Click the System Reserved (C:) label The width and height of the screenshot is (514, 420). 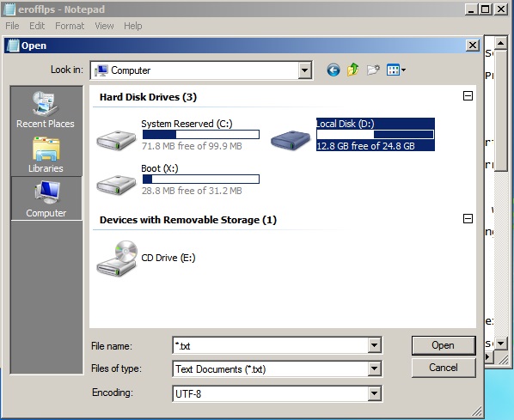[187, 124]
